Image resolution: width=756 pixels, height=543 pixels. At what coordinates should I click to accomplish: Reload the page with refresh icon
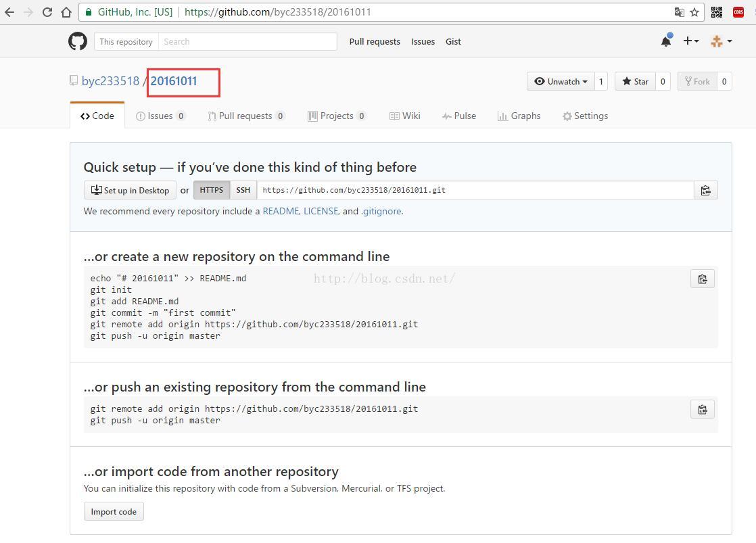(47, 12)
